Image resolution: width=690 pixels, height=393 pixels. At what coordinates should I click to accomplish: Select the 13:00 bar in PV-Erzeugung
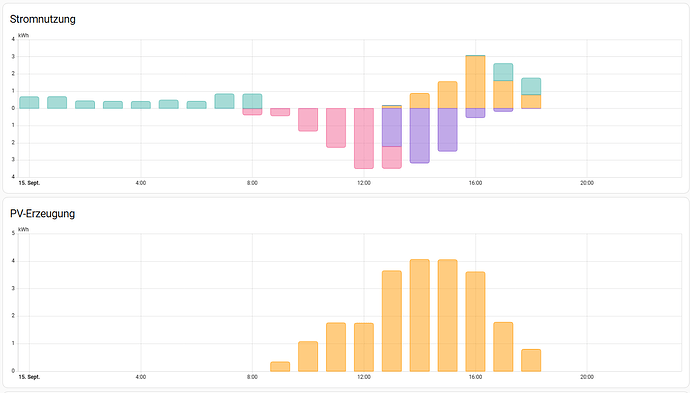click(x=392, y=321)
